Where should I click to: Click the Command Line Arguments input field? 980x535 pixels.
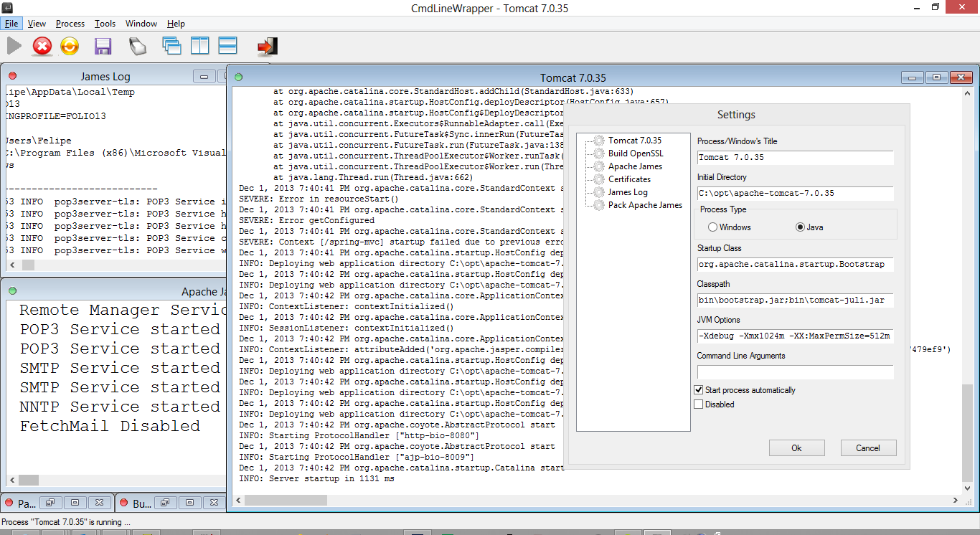[796, 371]
